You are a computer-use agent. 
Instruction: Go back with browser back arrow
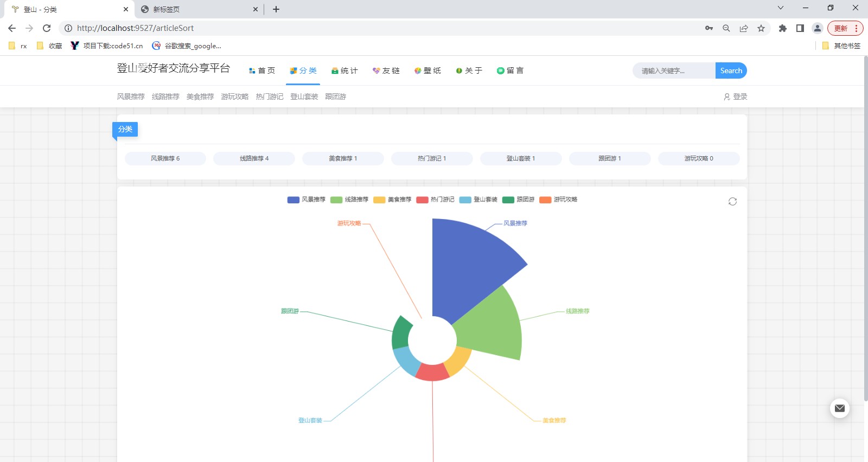[x=12, y=28]
